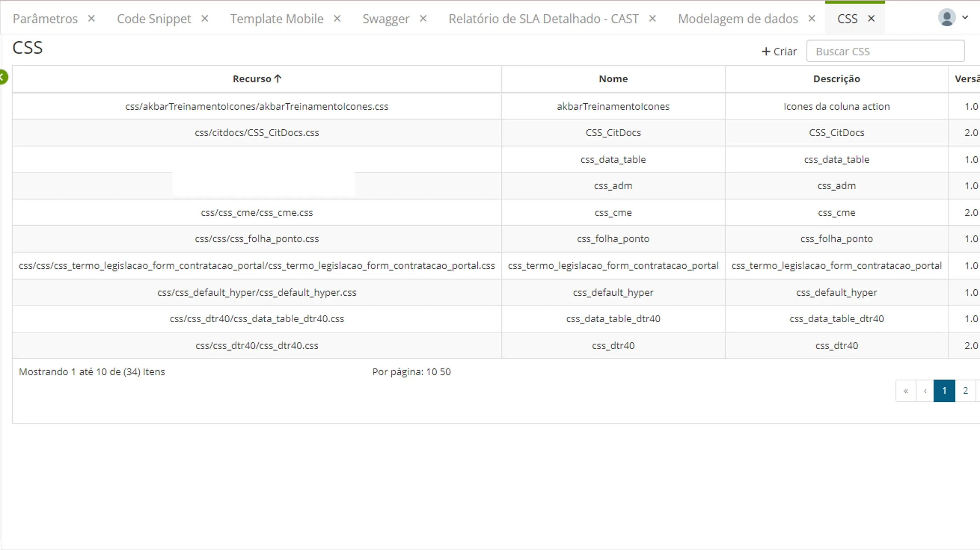Image resolution: width=980 pixels, height=550 pixels.
Task: Close the active CSS tab
Action: tap(871, 18)
